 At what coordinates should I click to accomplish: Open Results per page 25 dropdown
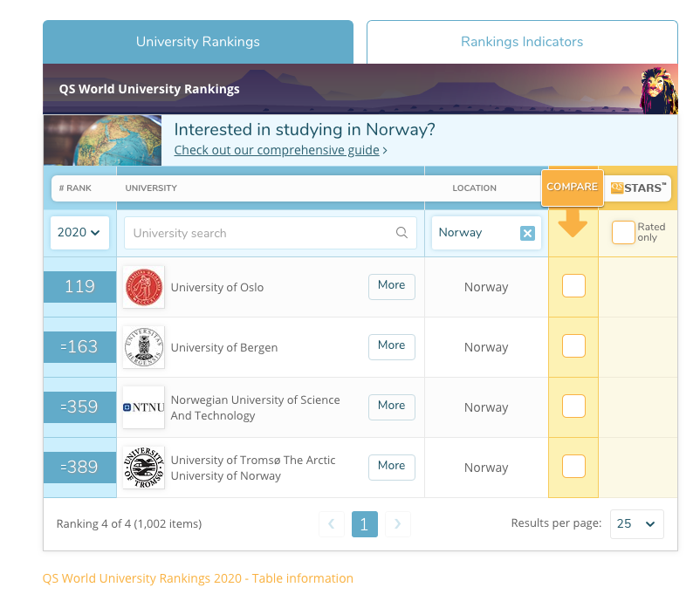click(x=636, y=524)
